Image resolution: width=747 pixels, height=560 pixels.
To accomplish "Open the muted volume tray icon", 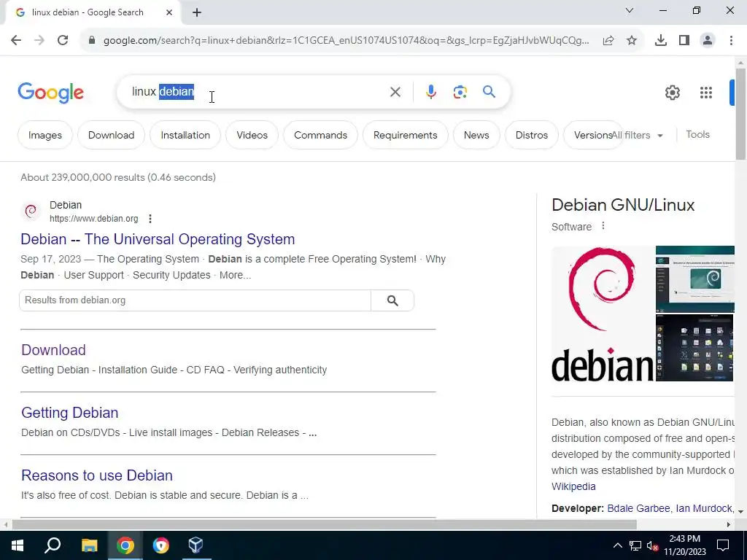I will tap(653, 545).
